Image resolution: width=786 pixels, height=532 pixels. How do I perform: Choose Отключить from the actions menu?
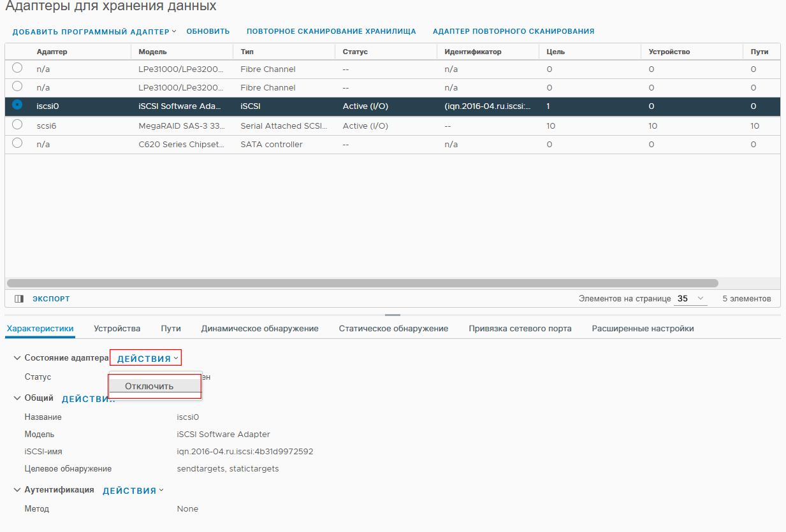[x=155, y=386]
